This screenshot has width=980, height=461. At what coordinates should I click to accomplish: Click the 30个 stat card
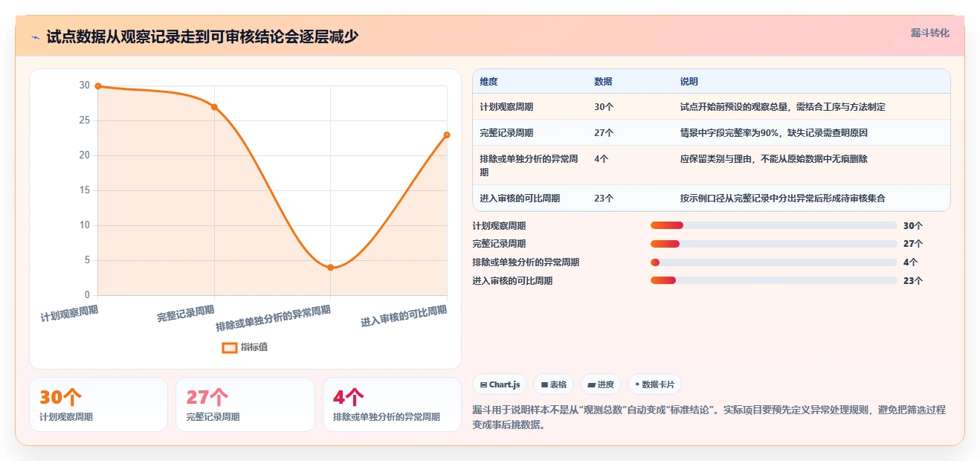tap(98, 404)
